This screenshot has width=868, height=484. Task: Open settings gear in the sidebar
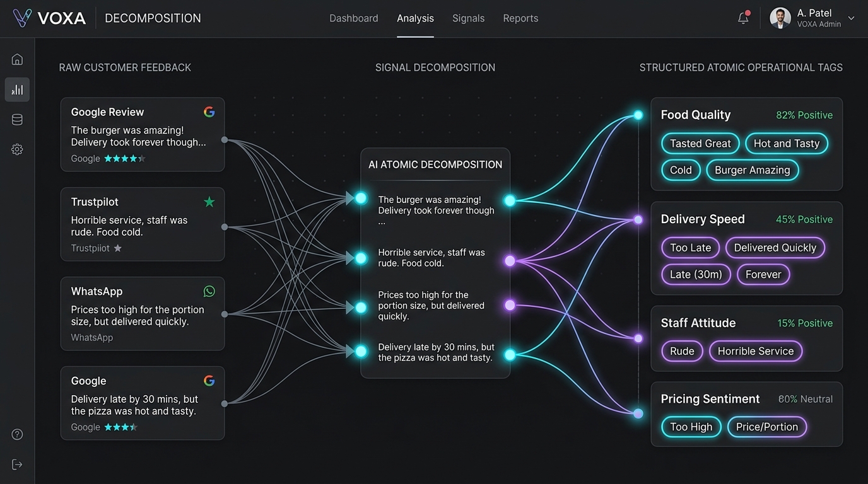pos(17,149)
